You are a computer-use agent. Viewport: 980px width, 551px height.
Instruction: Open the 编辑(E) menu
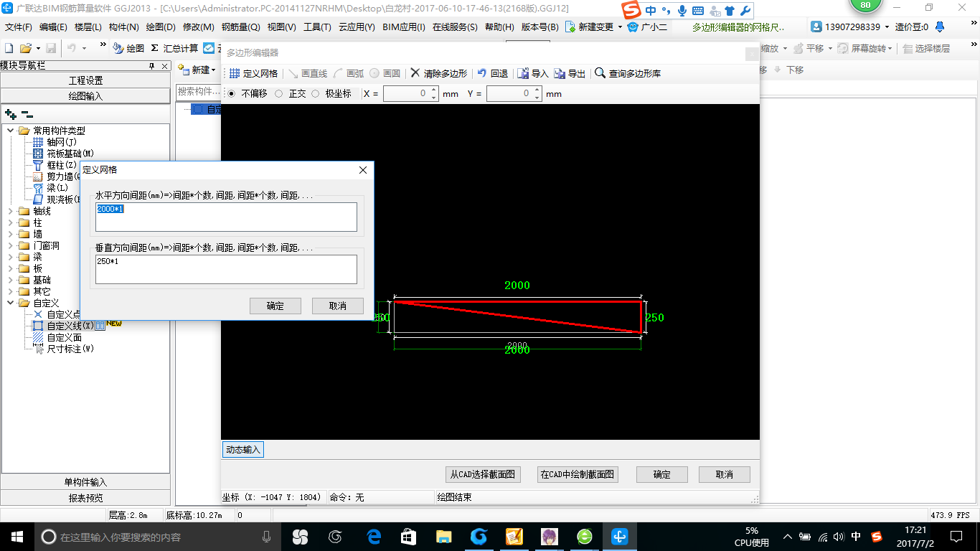tap(53, 27)
